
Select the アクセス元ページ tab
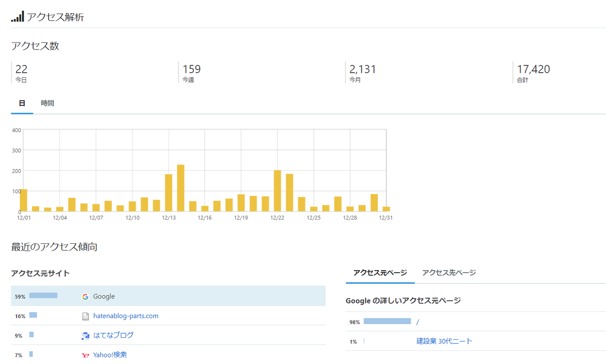[380, 273]
